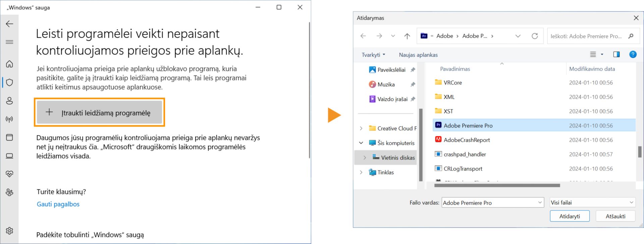Viewport: 644px width, 244px height.
Task: Collapse the Šis kompiuteris tree node
Action: [361, 143]
